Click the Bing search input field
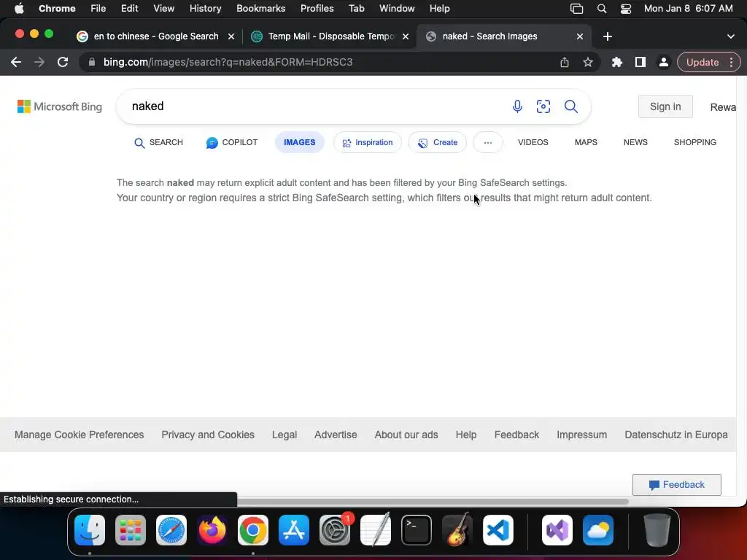747x560 pixels. pyautogui.click(x=314, y=106)
